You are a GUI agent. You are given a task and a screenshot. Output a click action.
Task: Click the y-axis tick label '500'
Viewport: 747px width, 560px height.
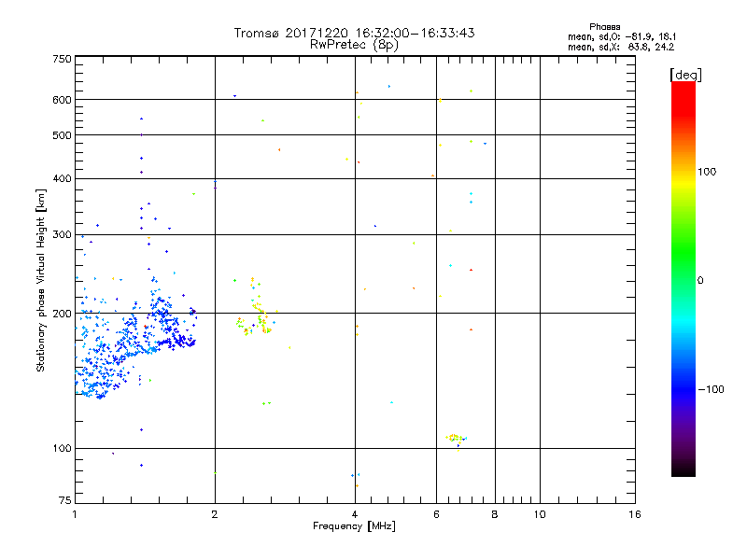point(62,135)
